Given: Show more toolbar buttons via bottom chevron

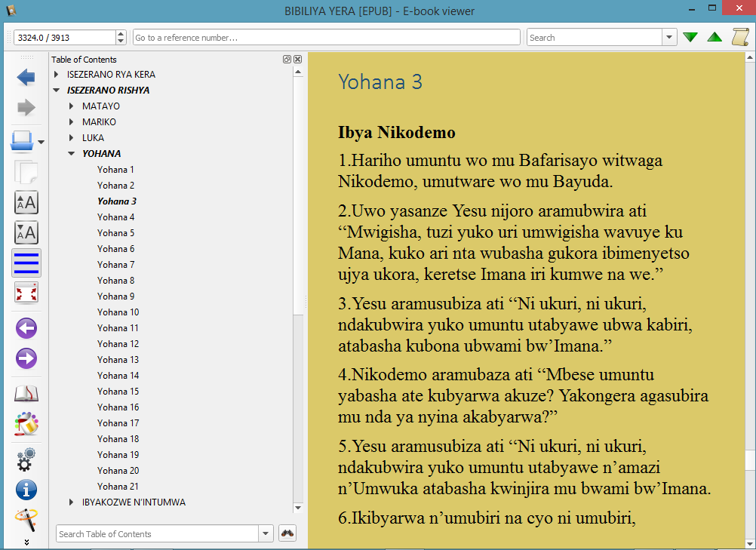Looking at the screenshot, I should click(26, 542).
